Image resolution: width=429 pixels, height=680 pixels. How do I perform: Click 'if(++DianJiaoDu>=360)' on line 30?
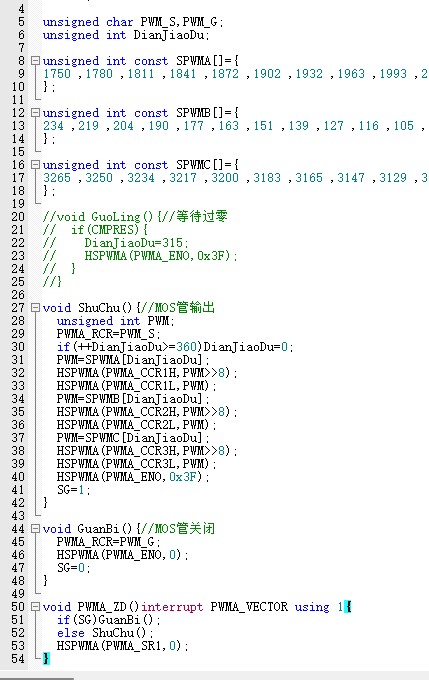[130, 347]
